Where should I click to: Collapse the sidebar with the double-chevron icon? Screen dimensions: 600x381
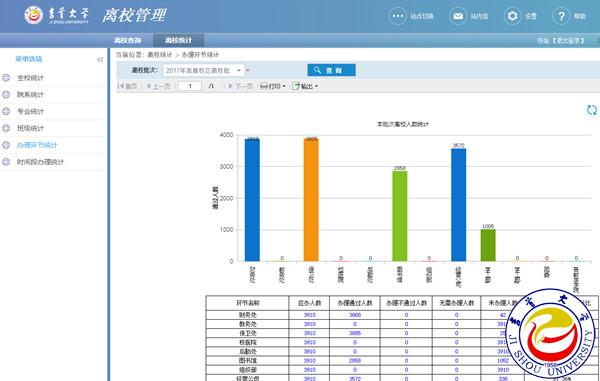point(100,60)
